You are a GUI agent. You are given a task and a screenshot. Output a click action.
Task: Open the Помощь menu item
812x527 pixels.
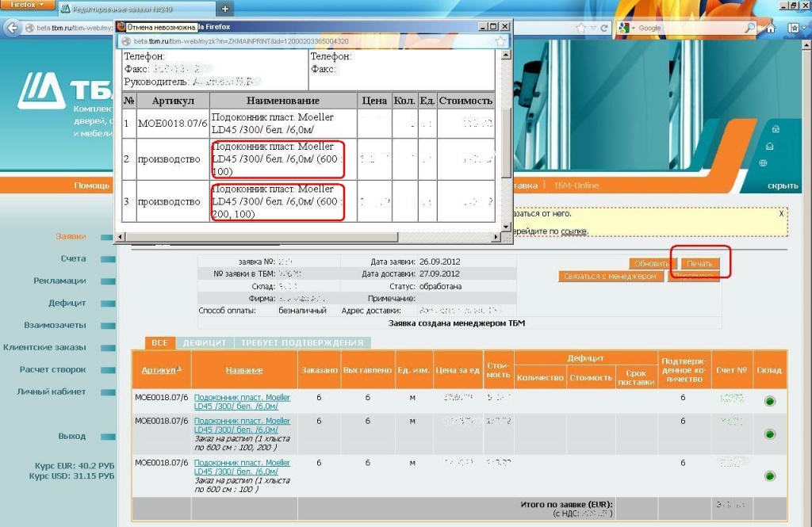point(92,185)
